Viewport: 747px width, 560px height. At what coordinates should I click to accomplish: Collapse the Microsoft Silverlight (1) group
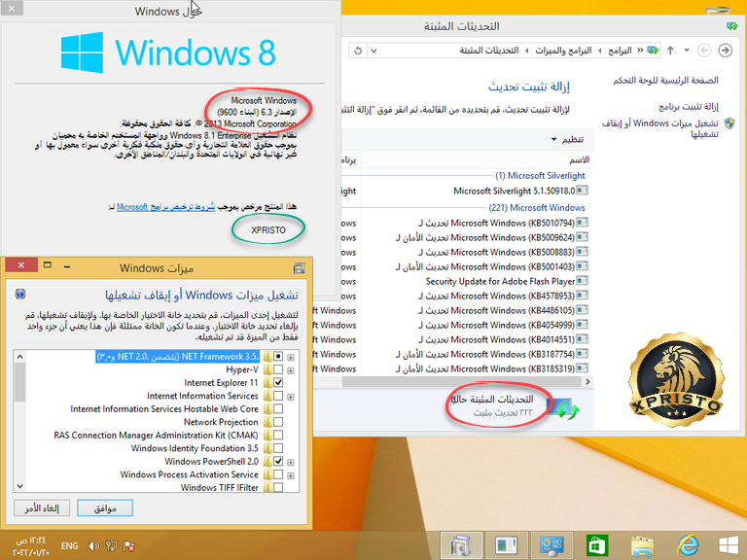coord(540,176)
